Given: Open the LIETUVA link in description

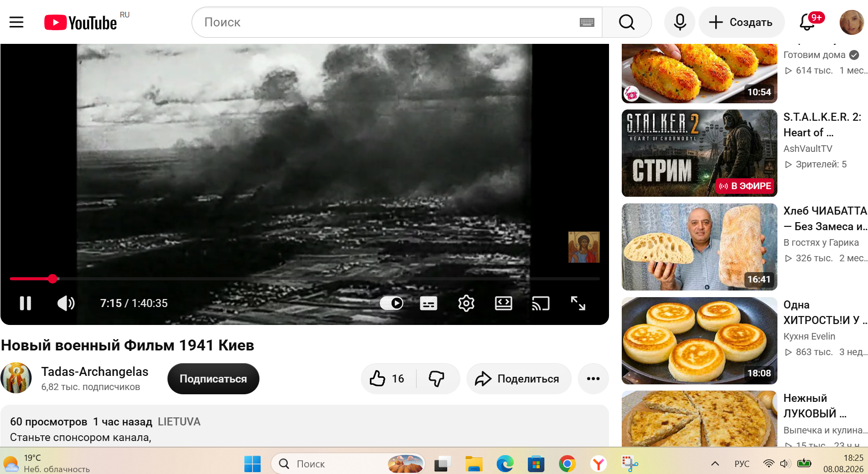Looking at the screenshot, I should pyautogui.click(x=179, y=422).
